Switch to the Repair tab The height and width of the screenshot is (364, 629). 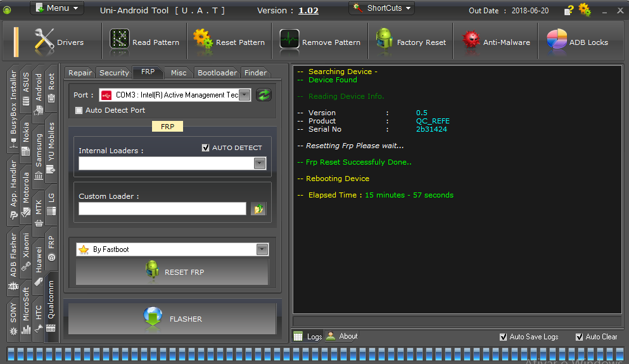point(80,73)
